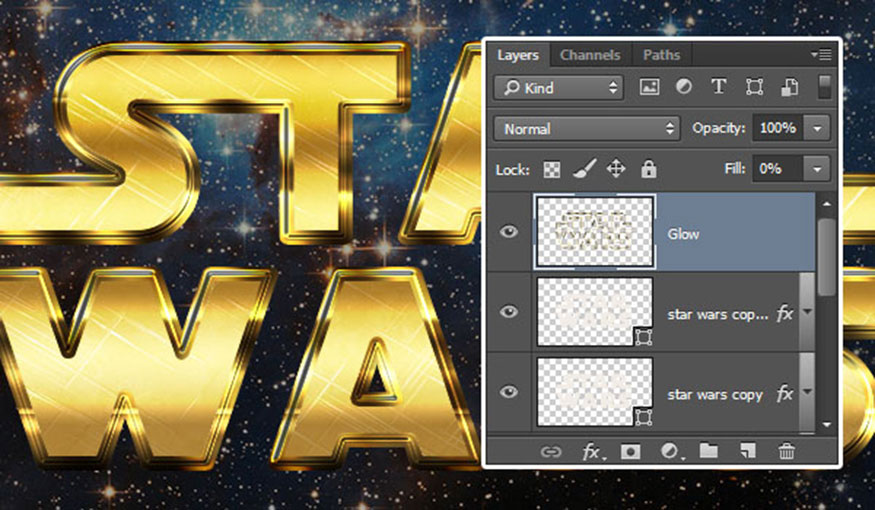The width and height of the screenshot is (875, 510).
Task: Lock layer position
Action: click(616, 169)
